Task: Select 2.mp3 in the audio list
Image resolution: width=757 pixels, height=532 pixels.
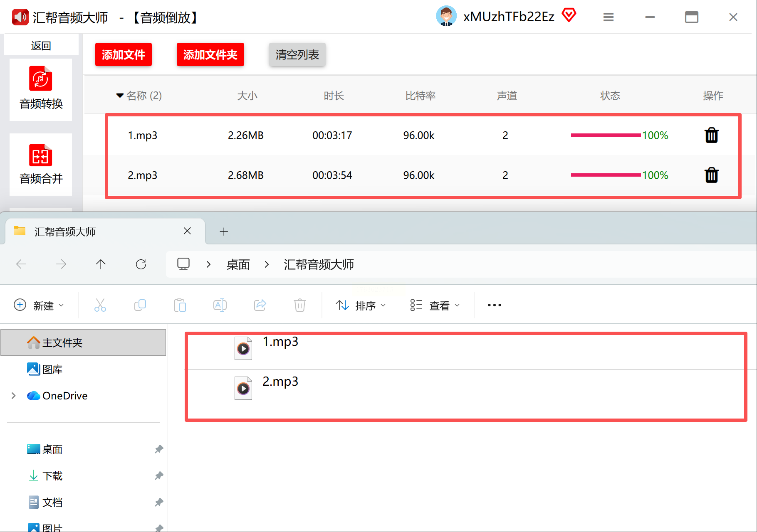Action: (x=142, y=175)
